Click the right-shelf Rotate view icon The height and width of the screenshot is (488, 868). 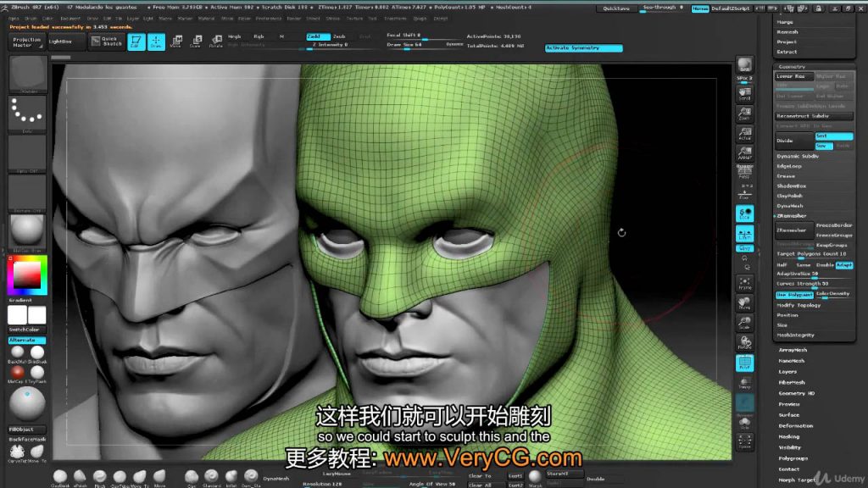tap(744, 343)
